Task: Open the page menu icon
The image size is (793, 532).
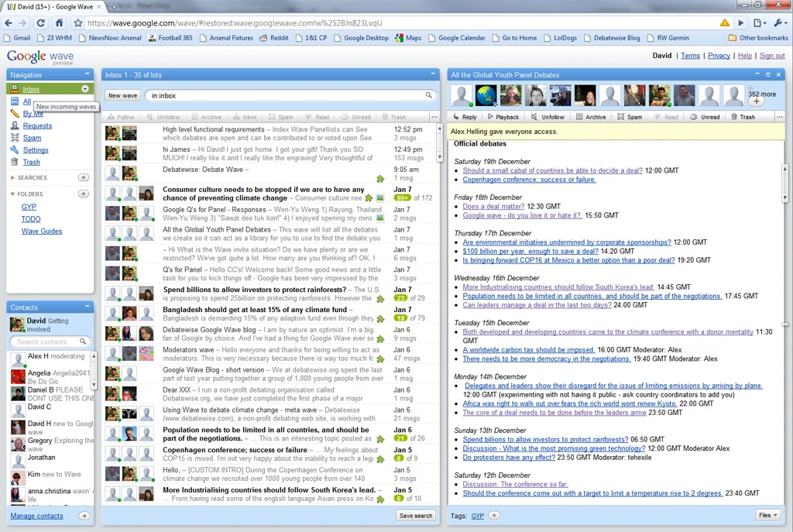Action: pos(759,22)
